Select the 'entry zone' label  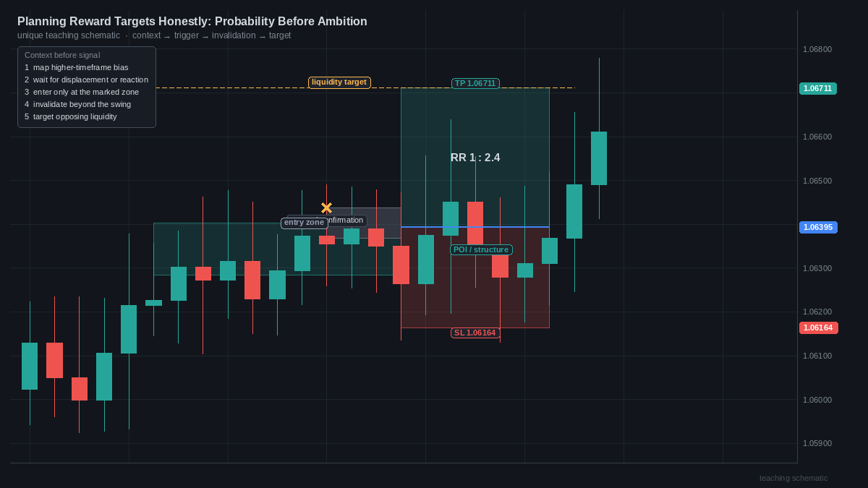click(305, 223)
